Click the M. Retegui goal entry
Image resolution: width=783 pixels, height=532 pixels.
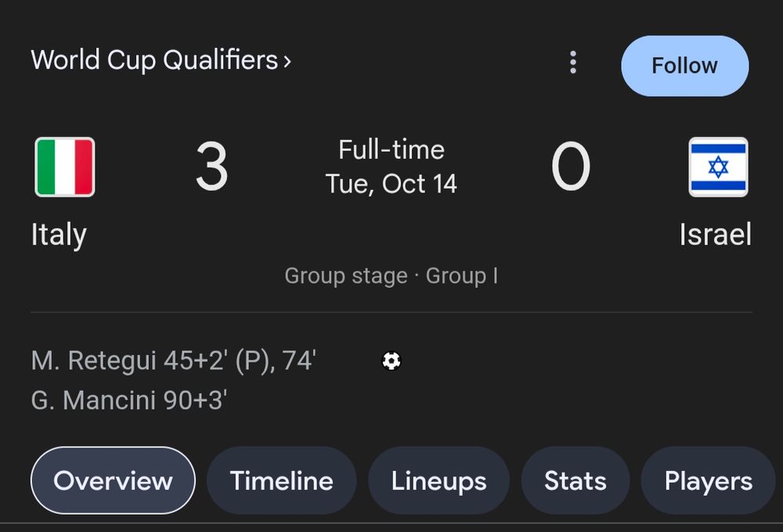pos(173,361)
